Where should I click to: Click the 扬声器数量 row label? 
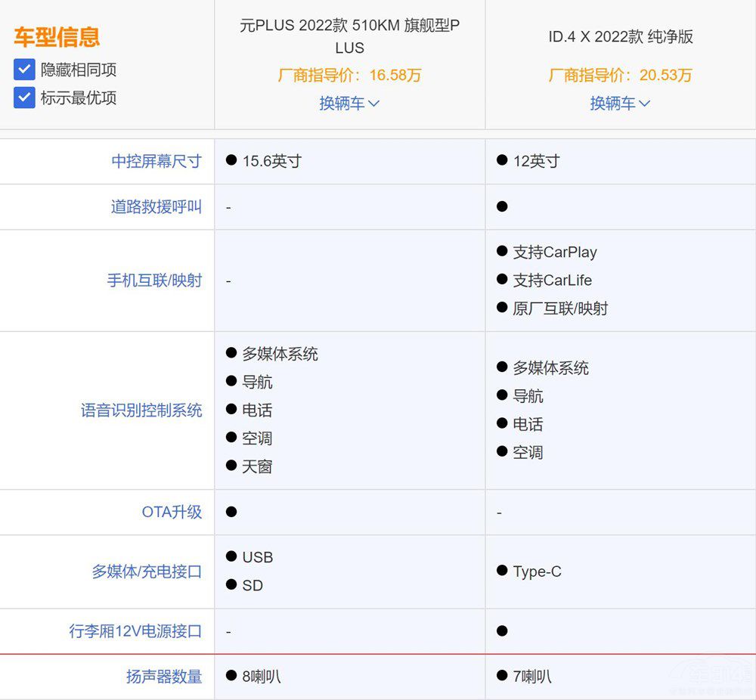(x=164, y=677)
